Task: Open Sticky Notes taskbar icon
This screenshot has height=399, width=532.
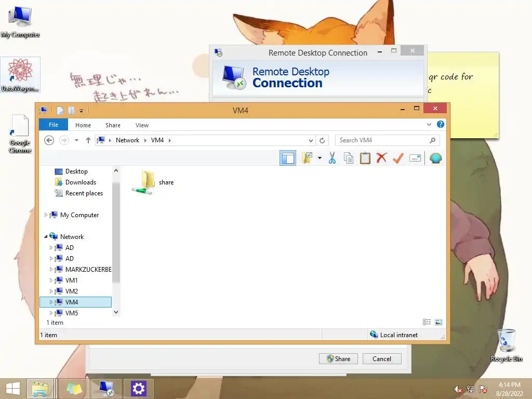Action: (x=74, y=389)
